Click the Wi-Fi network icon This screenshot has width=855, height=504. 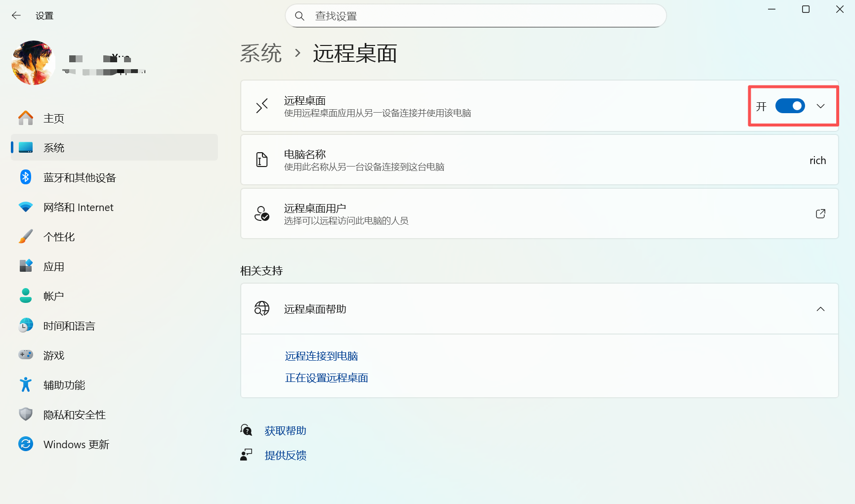click(x=26, y=207)
